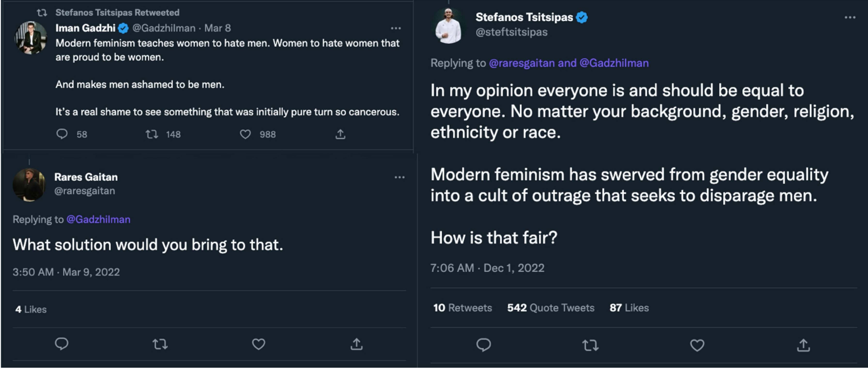This screenshot has height=369, width=868.
Task: Like Rares Gaitan's tweet
Action: tap(258, 344)
